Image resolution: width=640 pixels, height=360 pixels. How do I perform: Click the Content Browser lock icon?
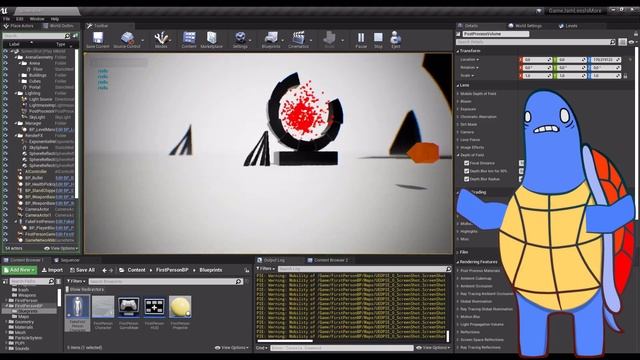tap(247, 270)
